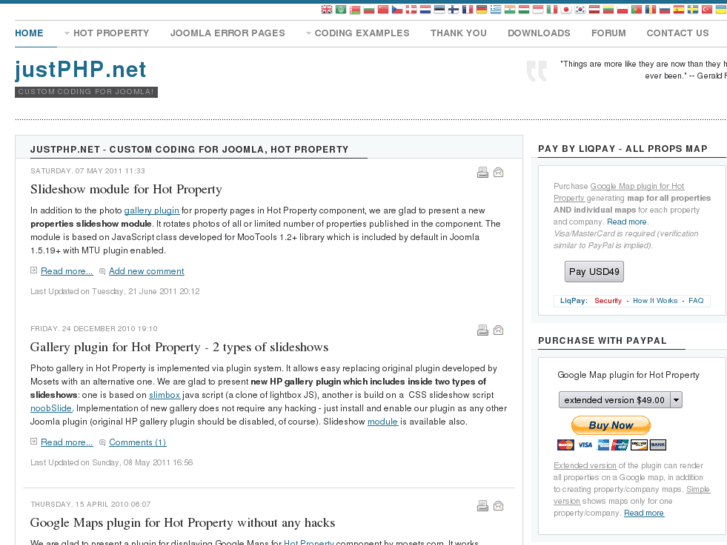Email the Google Maps plugin article
Image resolution: width=727 pixels, height=545 pixels.
[x=498, y=506]
